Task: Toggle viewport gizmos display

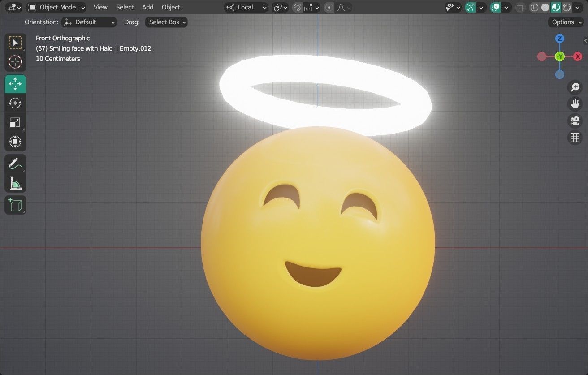Action: 470,7
